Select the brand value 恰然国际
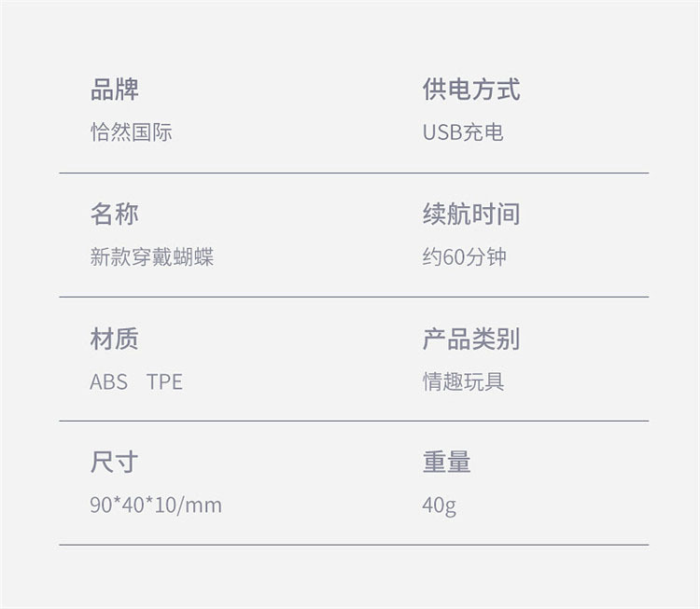This screenshot has width=700, height=609. click(x=131, y=132)
